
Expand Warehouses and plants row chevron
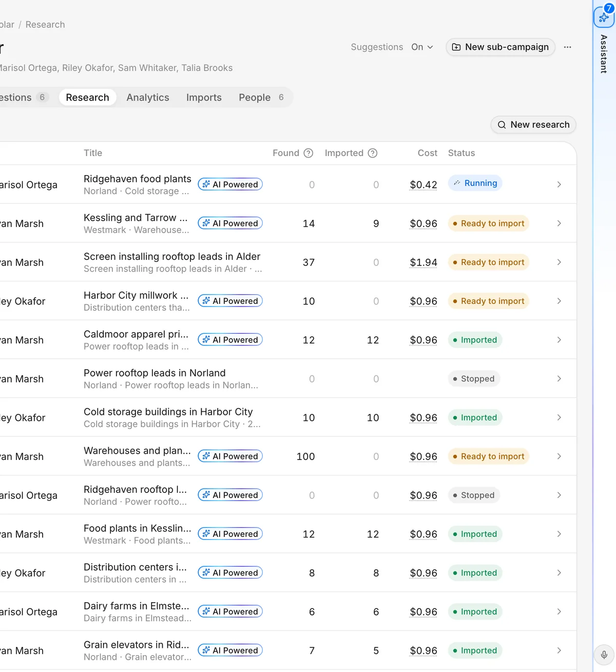coord(559,456)
